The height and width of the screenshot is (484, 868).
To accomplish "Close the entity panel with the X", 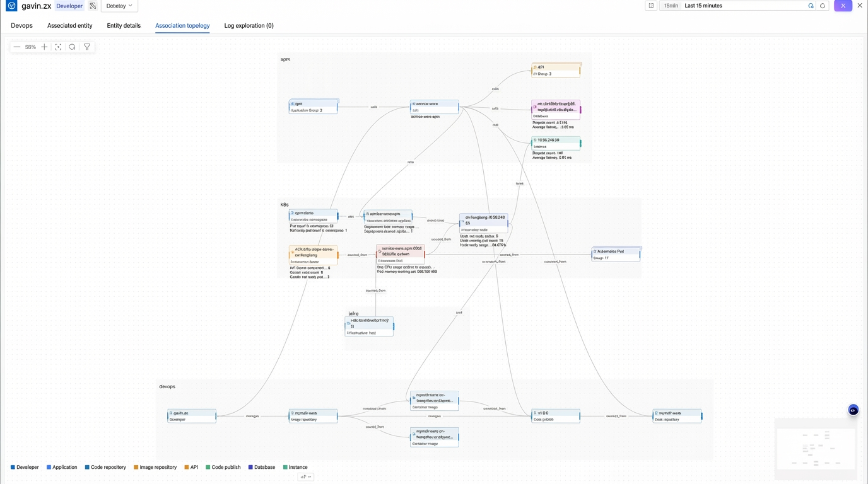I will click(x=860, y=6).
